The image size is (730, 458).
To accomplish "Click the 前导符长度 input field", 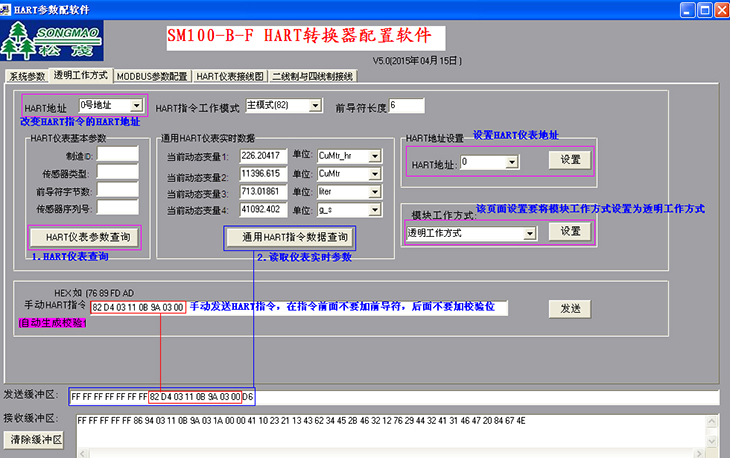I will click(x=406, y=106).
